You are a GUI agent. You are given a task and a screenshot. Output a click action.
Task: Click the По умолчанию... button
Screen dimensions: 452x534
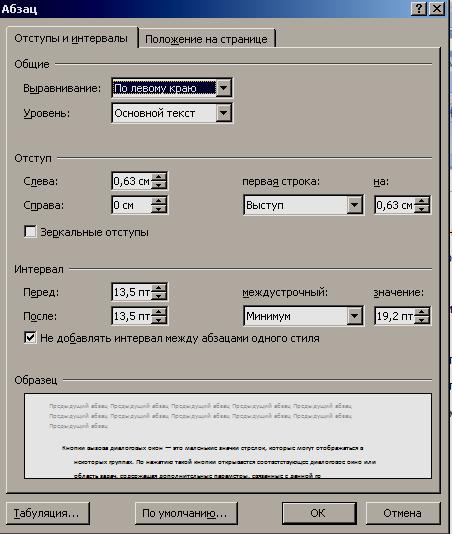pos(186,513)
